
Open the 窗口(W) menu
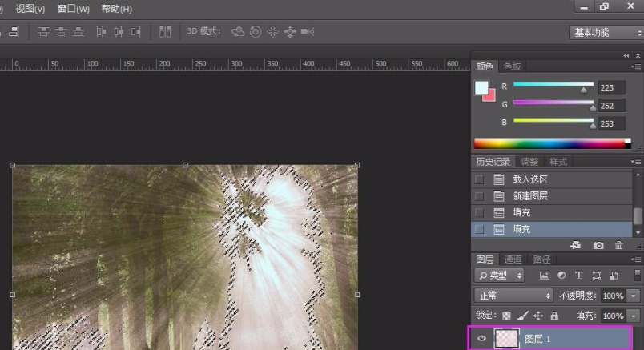click(x=73, y=9)
